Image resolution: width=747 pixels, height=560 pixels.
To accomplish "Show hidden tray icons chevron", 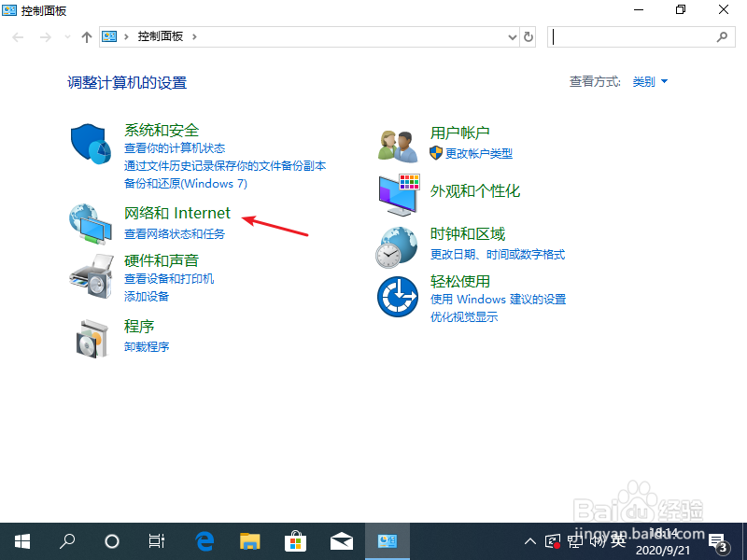I will (530, 541).
